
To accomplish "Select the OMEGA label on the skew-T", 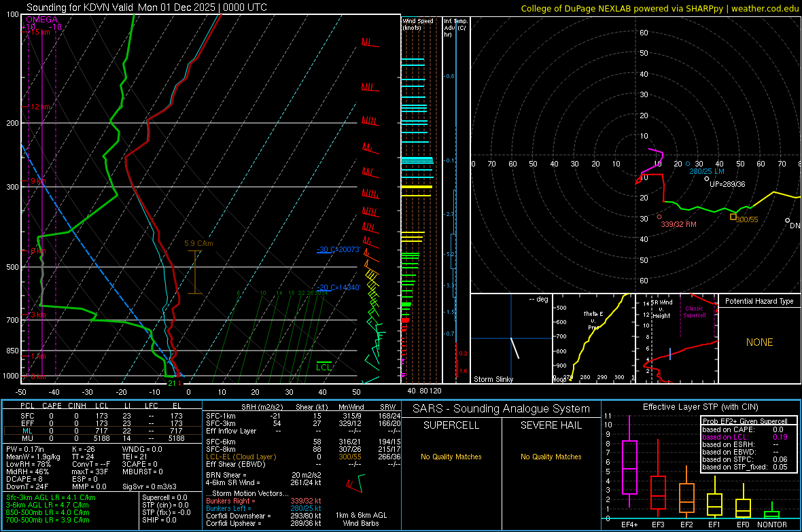I will [42, 20].
